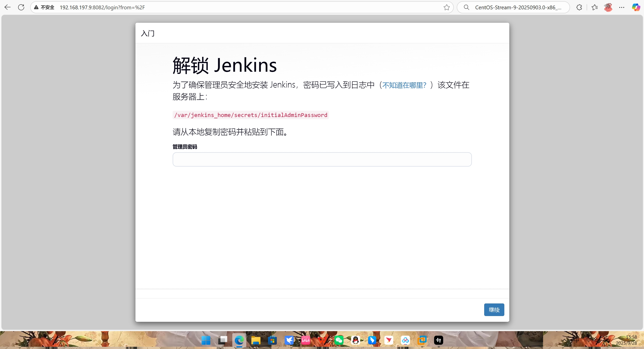Click the 中 input method indicator
Screen dimensions: 644x349
pyautogui.click(x=576, y=340)
